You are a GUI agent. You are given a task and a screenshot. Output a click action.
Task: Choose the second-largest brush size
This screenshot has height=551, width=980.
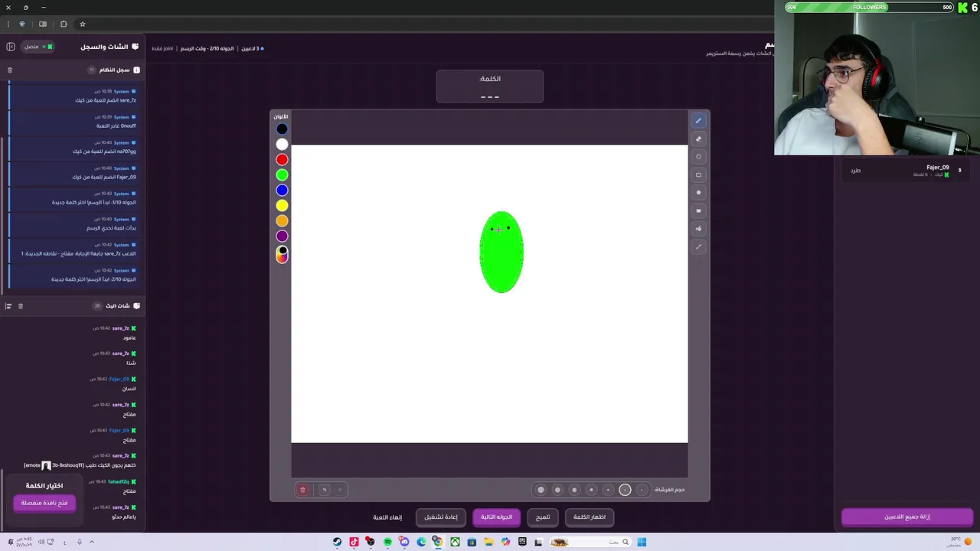tap(557, 490)
